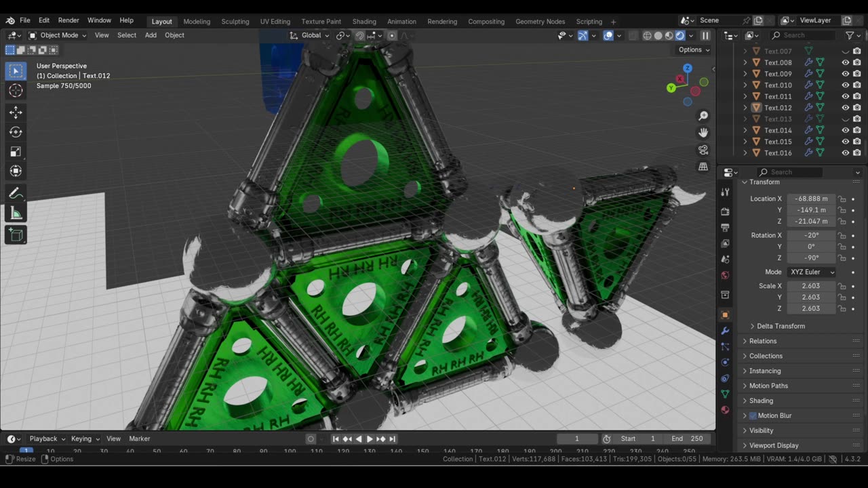Open the Global transform orientation dropdown
The height and width of the screenshot is (488, 868).
point(310,35)
